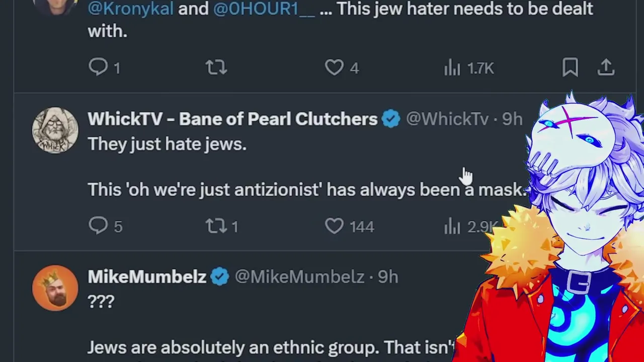Like WhickTV's tweet with 144 likes

[334, 226]
